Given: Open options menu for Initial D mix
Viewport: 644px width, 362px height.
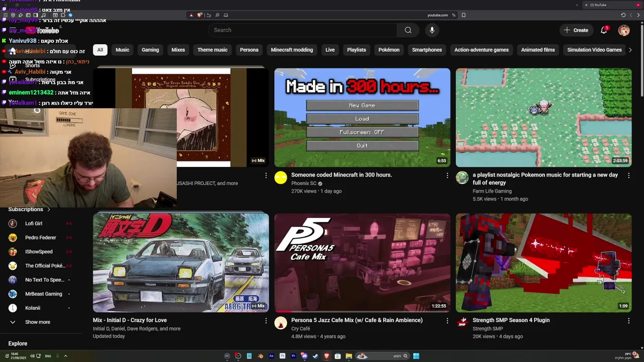Looking at the screenshot, I should (266, 321).
